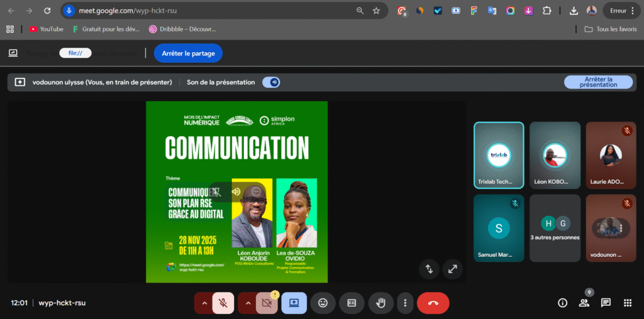Expand the presentation to fullscreen
This screenshot has height=319, width=644.
[x=452, y=269]
